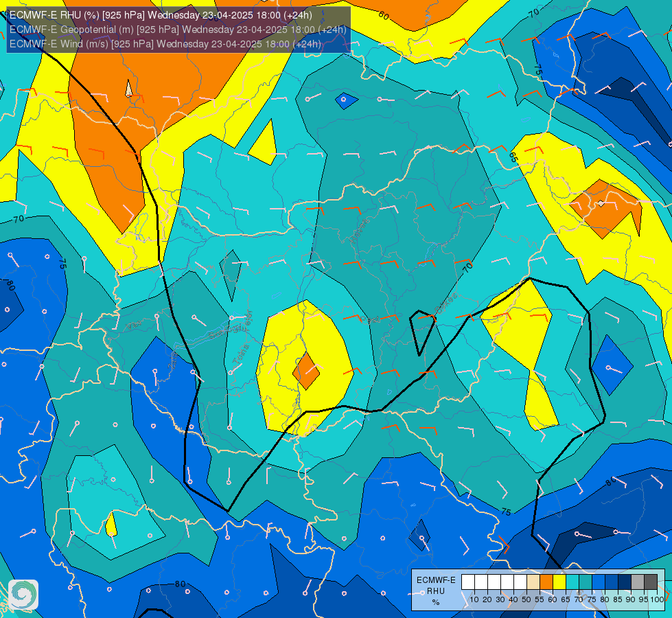Click the ECMWF-E Wind (m/s) title line

point(165,44)
